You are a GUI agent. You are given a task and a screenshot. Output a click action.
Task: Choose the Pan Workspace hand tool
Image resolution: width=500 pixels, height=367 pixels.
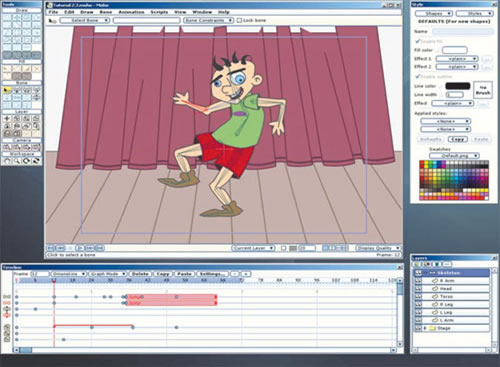tap(7, 161)
